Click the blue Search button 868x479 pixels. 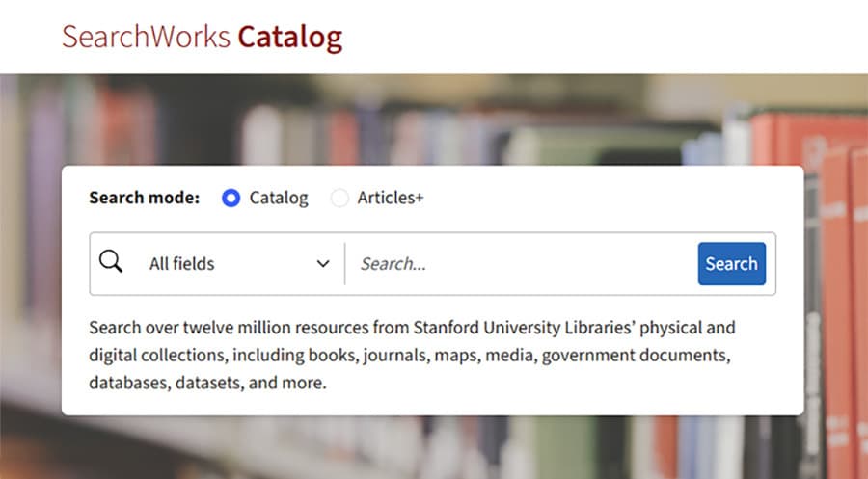(x=731, y=263)
